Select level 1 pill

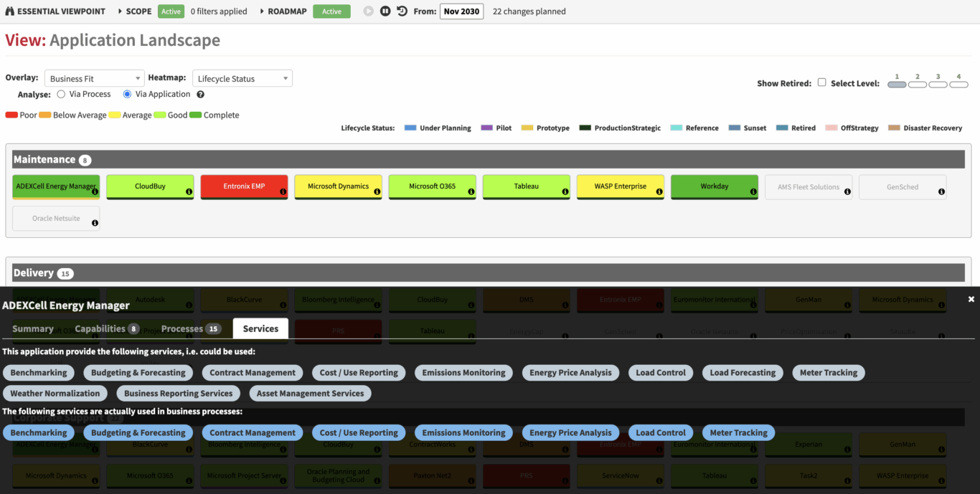pyautogui.click(x=897, y=84)
